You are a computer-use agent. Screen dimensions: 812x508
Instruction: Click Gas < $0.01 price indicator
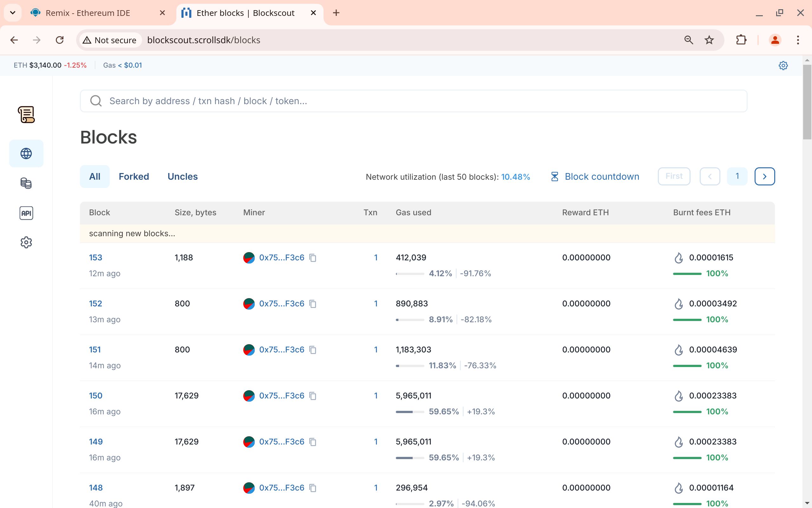122,65
